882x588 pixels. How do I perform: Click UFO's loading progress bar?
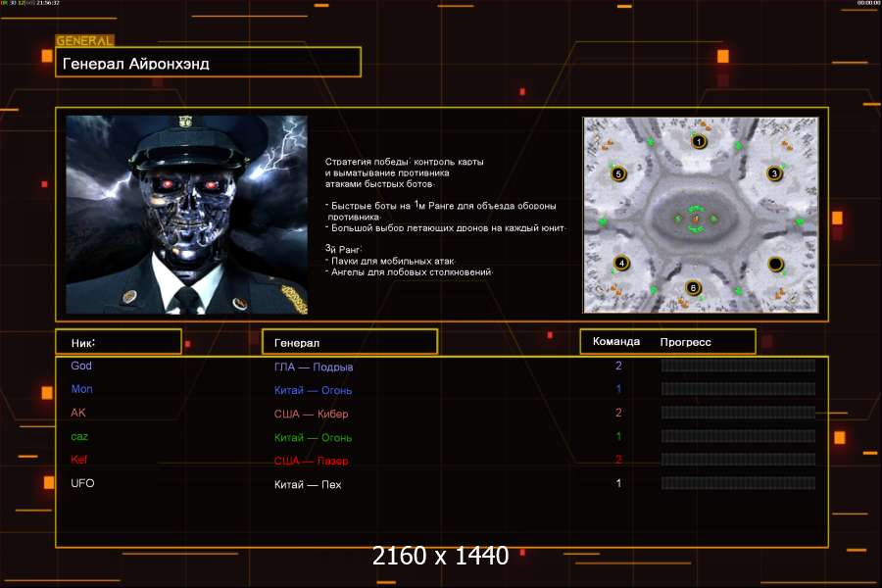738,483
